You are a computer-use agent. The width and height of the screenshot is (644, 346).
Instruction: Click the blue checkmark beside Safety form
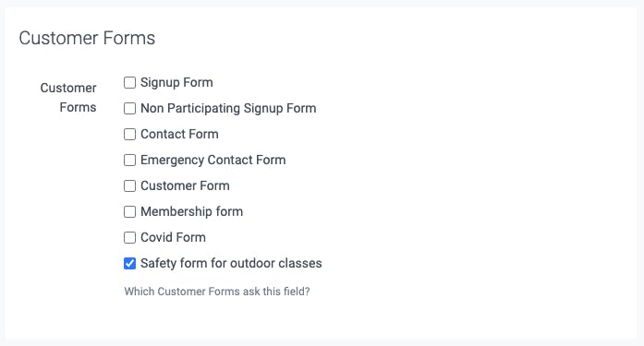pos(129,263)
